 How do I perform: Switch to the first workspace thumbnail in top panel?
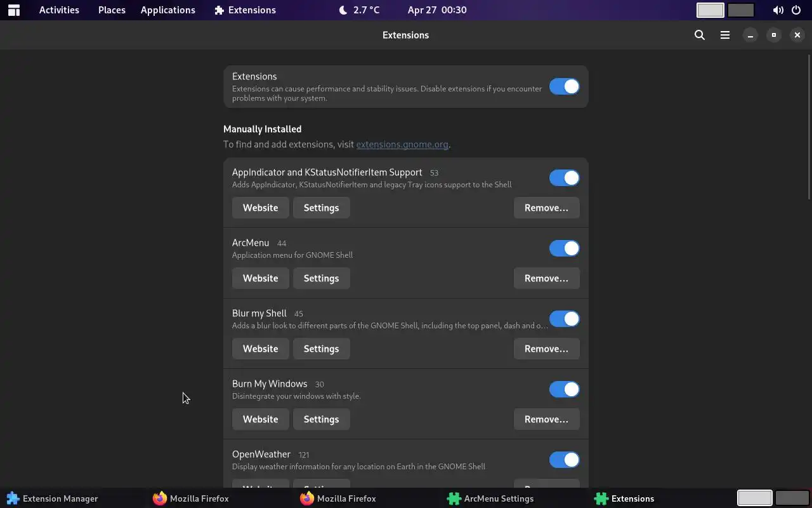pyautogui.click(x=710, y=10)
